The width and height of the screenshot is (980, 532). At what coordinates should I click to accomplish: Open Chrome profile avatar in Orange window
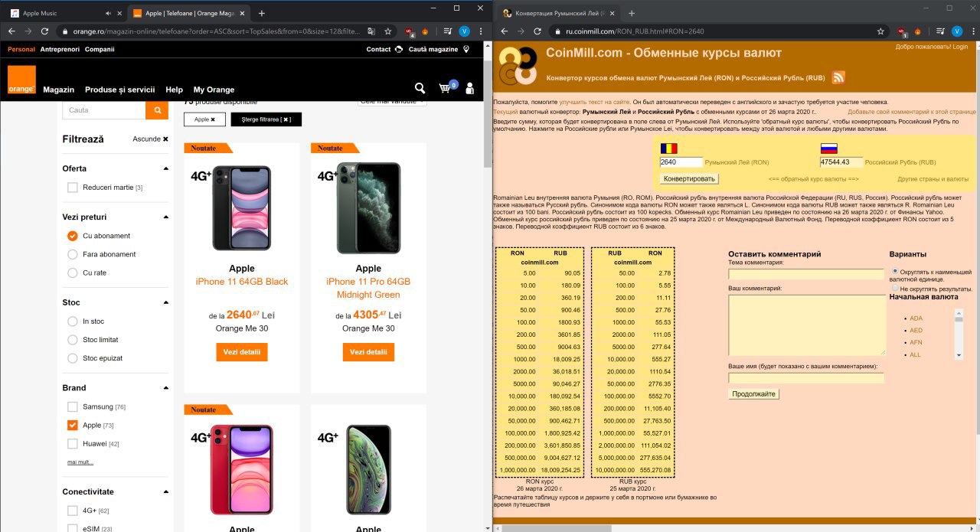click(x=464, y=31)
